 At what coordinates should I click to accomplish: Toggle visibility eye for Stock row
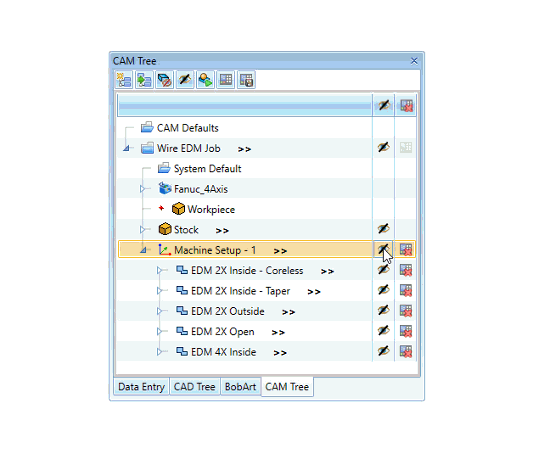click(383, 229)
